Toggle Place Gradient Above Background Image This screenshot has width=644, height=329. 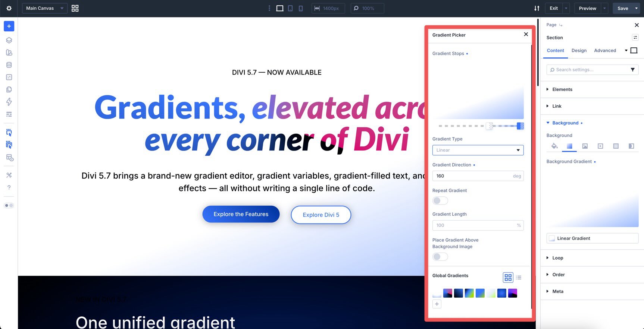440,257
